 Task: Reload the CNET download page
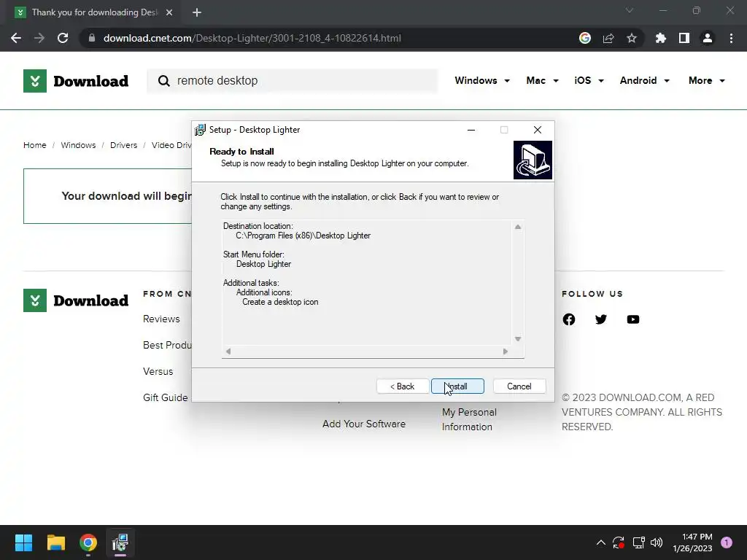click(63, 38)
